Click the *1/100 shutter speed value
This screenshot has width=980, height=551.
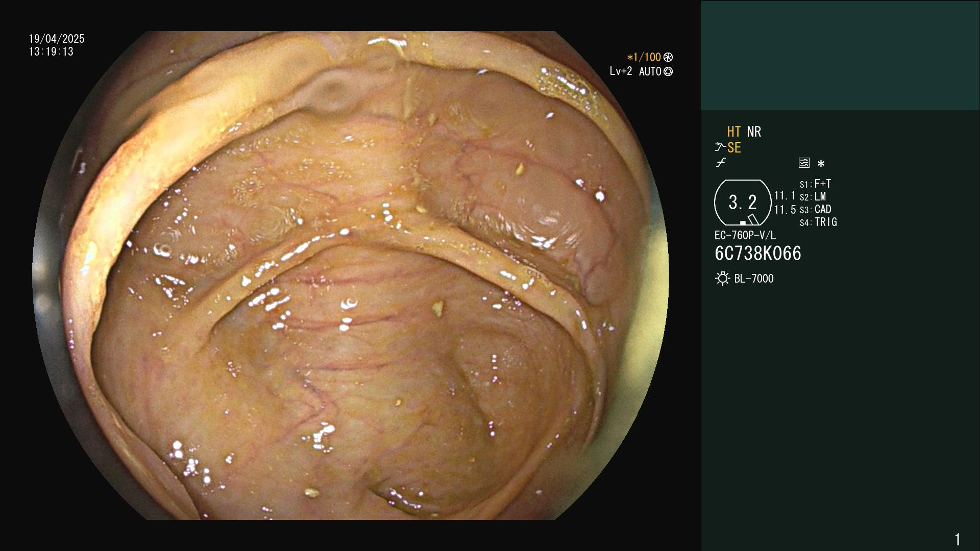[644, 58]
